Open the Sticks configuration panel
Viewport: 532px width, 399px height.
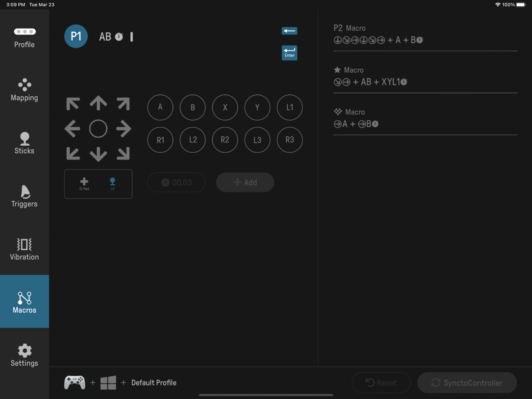click(x=24, y=143)
